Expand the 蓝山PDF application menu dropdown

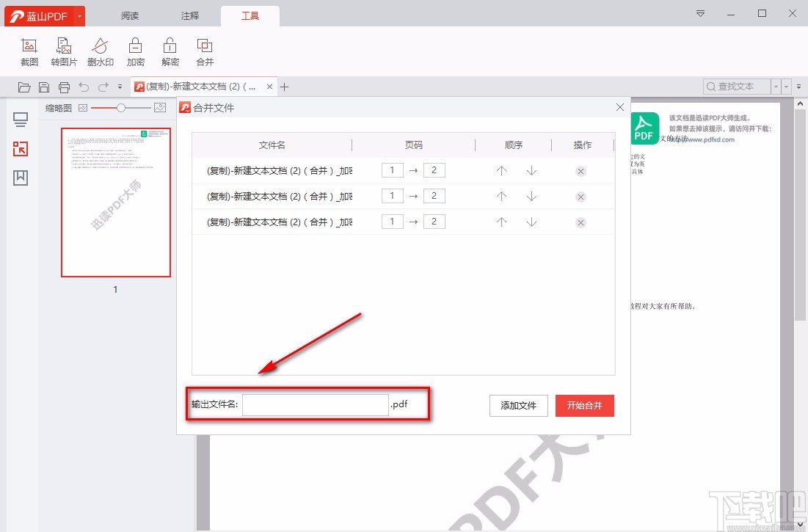click(79, 16)
